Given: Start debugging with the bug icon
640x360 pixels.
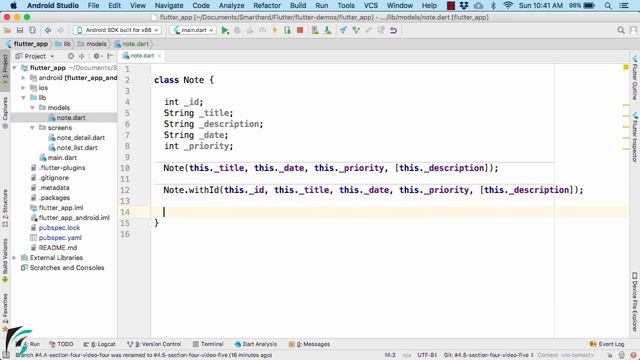Looking at the screenshot, I should pyautogui.click(x=237, y=30).
